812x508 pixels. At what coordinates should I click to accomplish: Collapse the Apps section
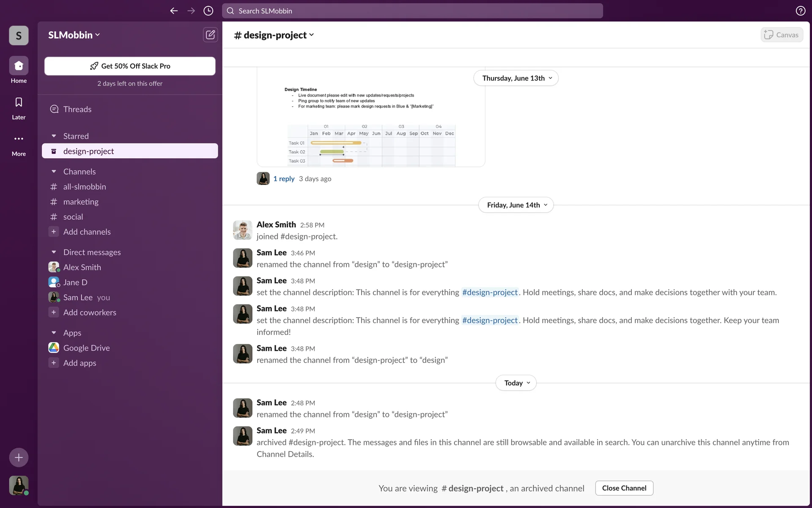pos(54,333)
